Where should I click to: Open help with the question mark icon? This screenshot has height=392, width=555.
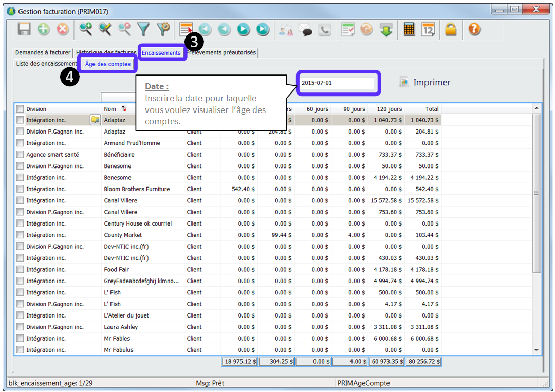click(474, 30)
